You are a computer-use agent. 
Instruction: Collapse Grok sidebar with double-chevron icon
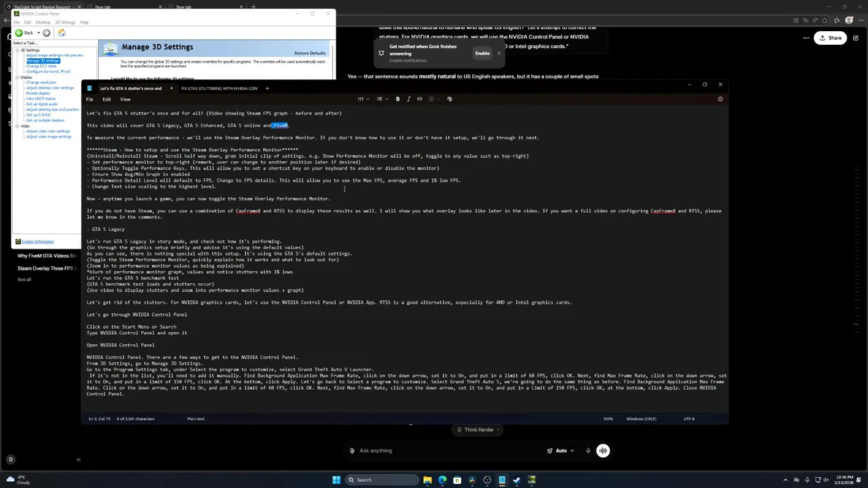point(78,460)
